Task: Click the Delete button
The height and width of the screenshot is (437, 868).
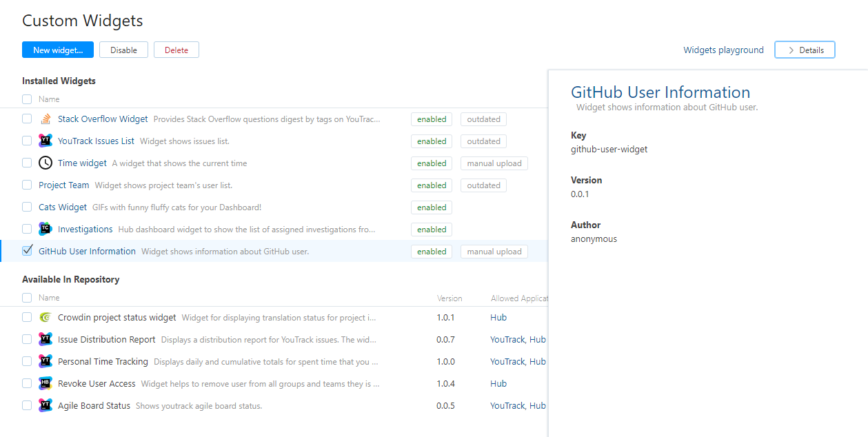Action: click(176, 50)
